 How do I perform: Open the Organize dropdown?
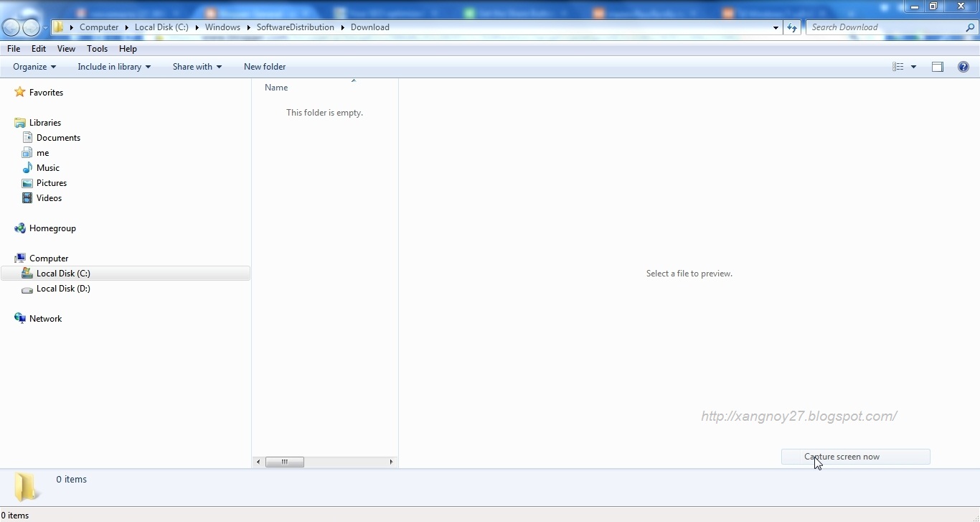[34, 67]
